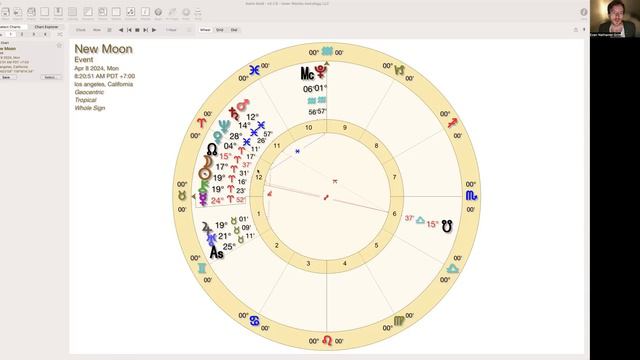Click the red Aries glyph on the outer ring

(x=202, y=122)
